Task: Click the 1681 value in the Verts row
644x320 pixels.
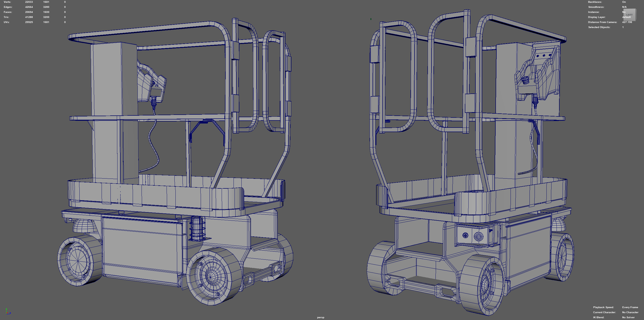Action: click(46, 2)
